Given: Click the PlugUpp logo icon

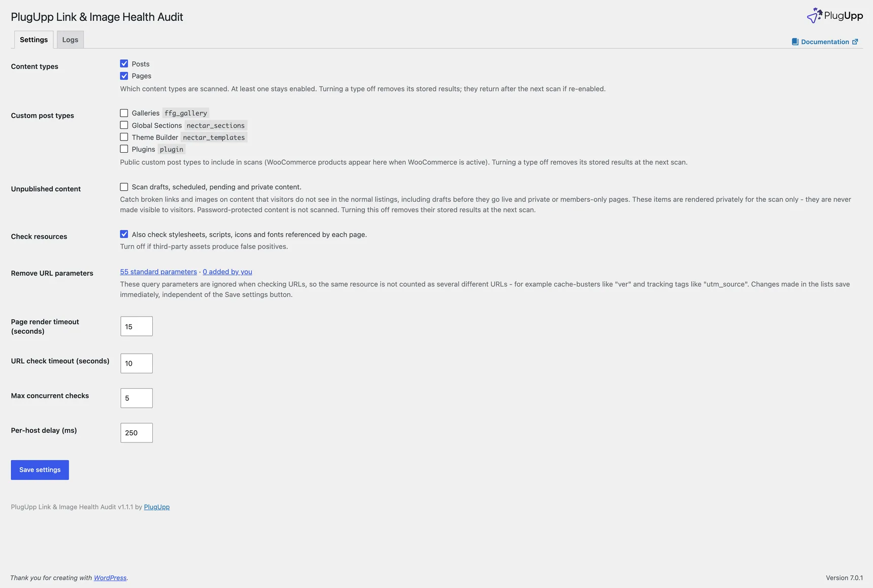Looking at the screenshot, I should click(814, 15).
